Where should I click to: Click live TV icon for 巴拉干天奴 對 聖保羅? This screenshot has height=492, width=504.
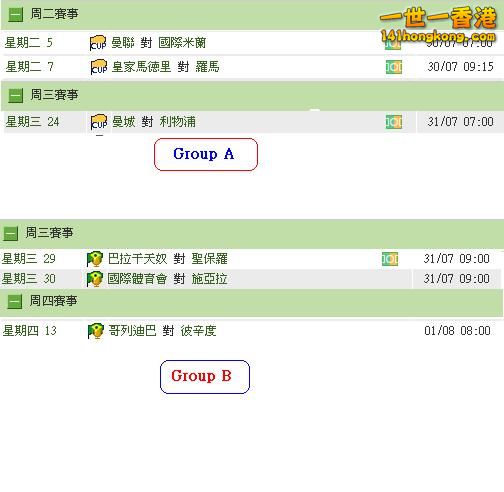[390, 259]
